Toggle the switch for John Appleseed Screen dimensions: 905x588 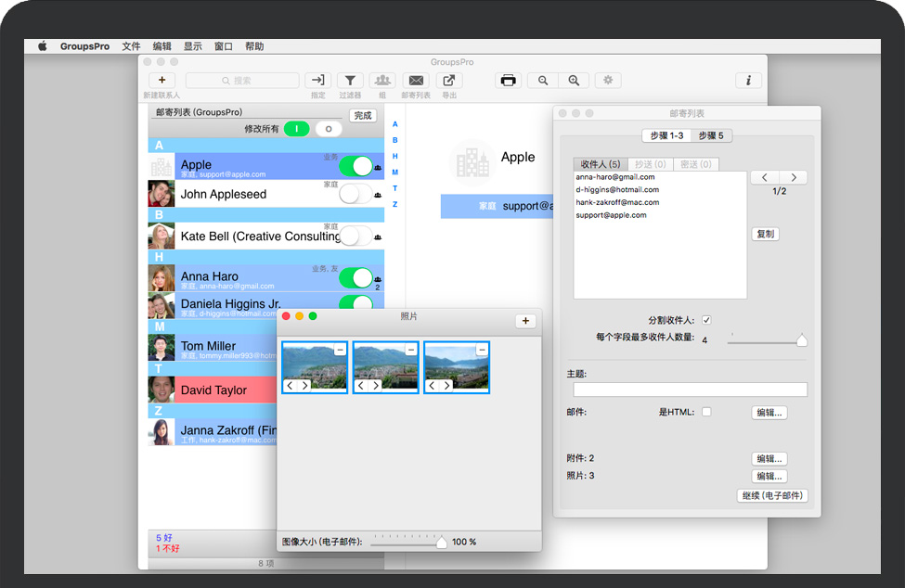355,194
